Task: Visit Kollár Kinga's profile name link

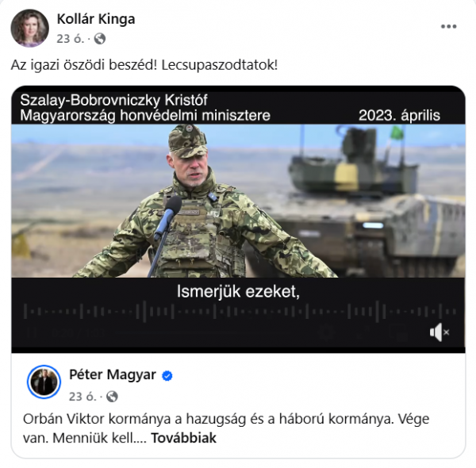Action: [96, 19]
